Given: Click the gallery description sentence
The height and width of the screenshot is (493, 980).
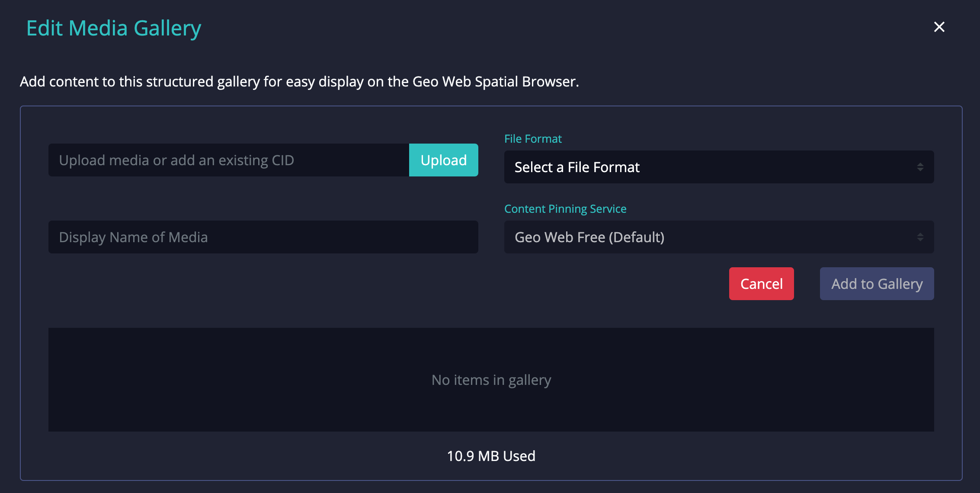Looking at the screenshot, I should pyautogui.click(x=299, y=81).
